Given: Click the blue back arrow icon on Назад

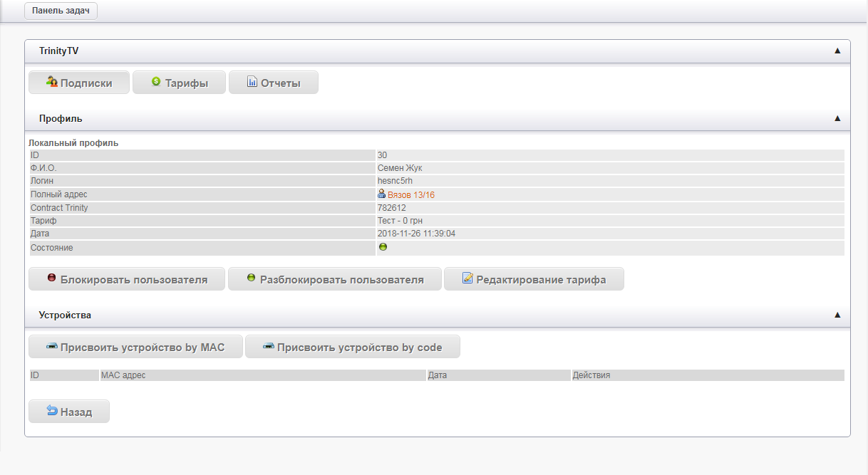Looking at the screenshot, I should (51, 411).
